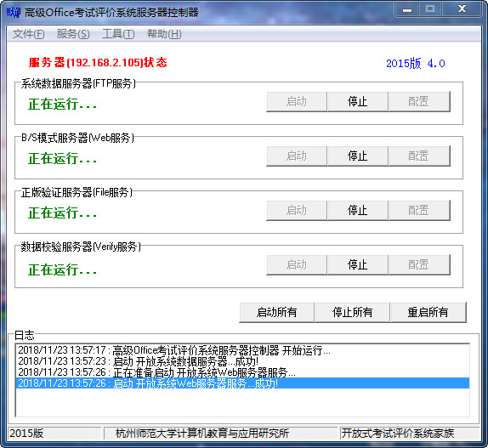This screenshot has width=488, height=448.
Task: Click the 启动 button for FTP服务
Action: point(297,102)
